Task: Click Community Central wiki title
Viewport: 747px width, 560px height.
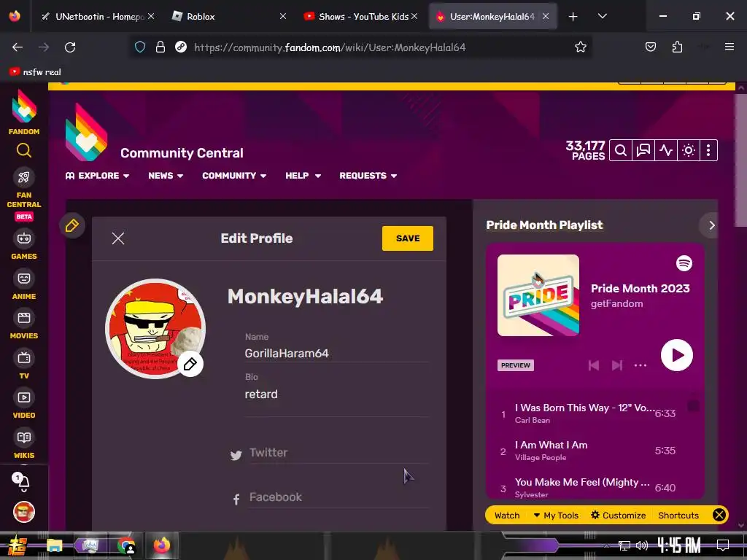Action: 182,153
